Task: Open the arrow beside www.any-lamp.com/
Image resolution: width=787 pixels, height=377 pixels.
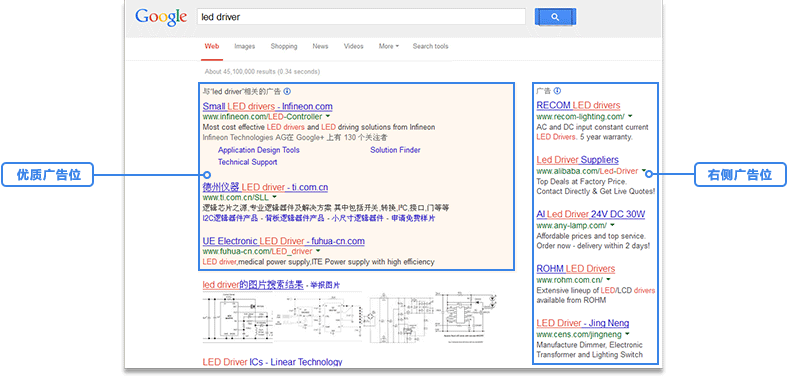Action: tap(612, 225)
